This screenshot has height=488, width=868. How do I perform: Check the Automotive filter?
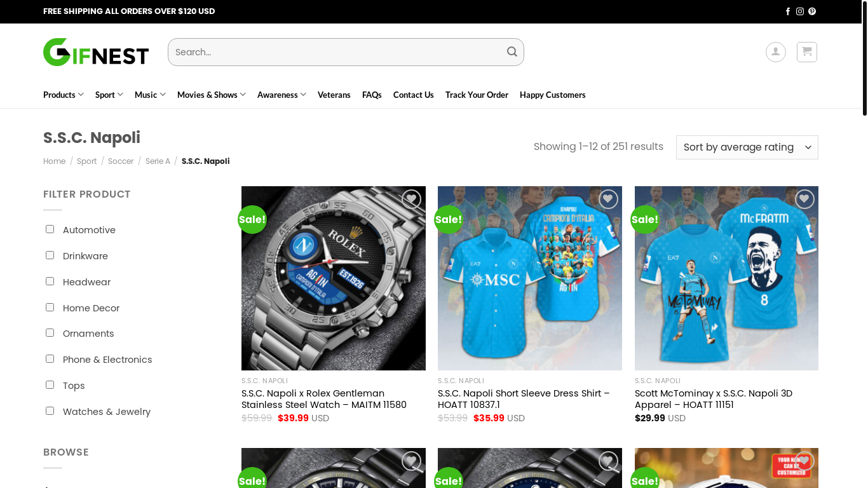(x=50, y=229)
